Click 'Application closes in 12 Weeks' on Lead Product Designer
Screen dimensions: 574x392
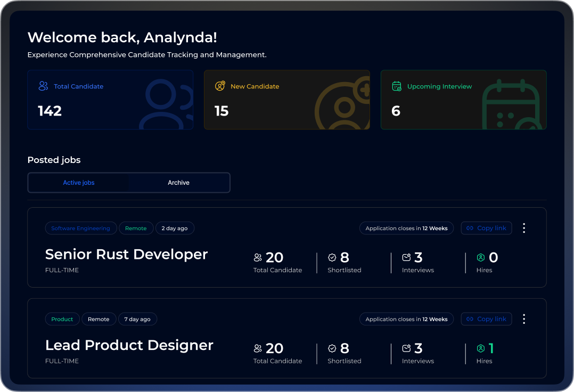[406, 319]
